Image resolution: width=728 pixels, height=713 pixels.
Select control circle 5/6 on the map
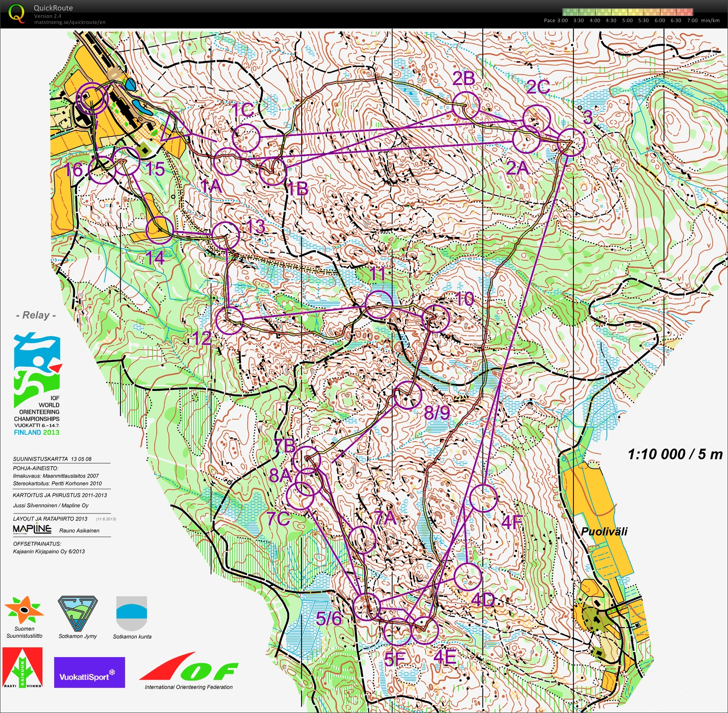[x=366, y=607]
